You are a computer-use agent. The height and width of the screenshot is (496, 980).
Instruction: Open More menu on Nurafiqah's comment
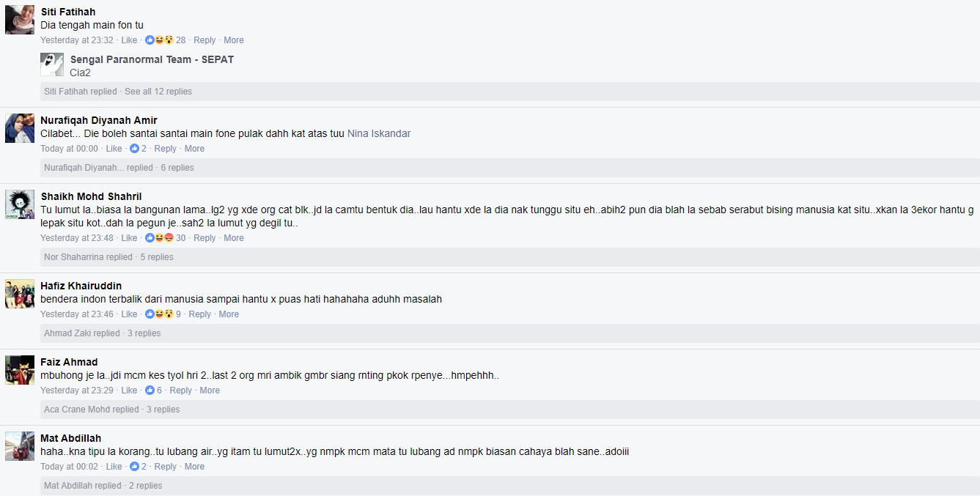[x=194, y=149]
